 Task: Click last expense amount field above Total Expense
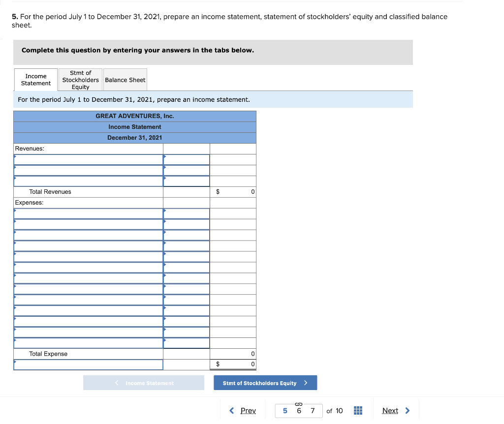[187, 343]
